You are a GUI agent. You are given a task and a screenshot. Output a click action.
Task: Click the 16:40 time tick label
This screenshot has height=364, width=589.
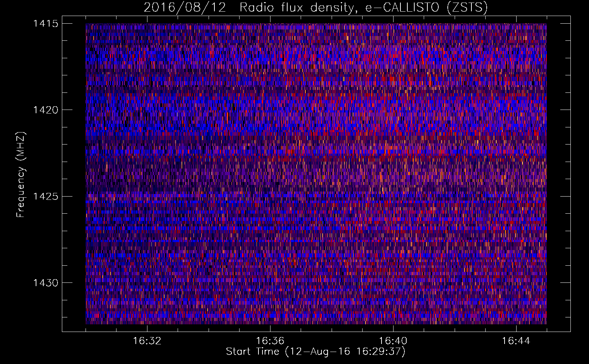pos(393,341)
